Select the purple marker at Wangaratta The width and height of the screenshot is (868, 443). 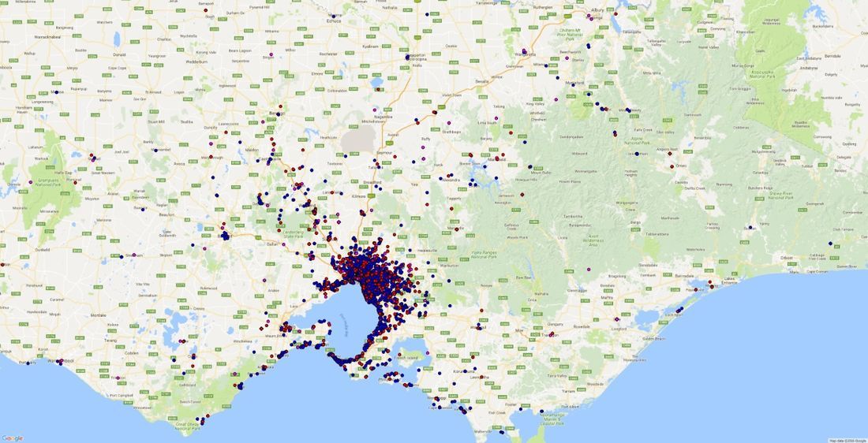523,54
